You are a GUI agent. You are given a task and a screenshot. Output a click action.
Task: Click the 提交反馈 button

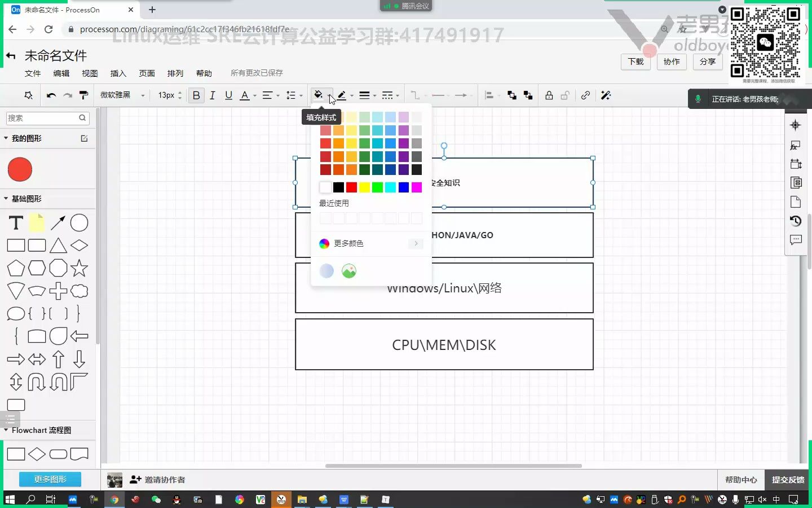788,480
